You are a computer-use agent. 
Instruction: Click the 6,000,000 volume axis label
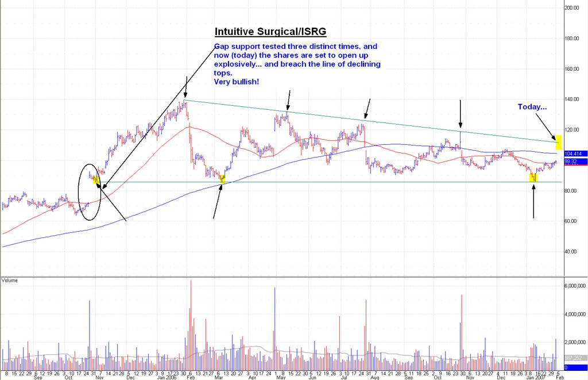point(575,286)
